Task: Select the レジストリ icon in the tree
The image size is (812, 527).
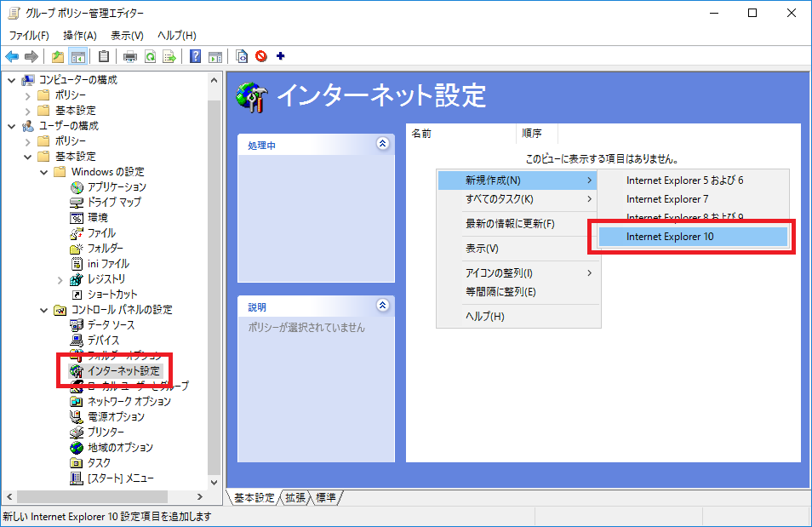Action: [77, 279]
